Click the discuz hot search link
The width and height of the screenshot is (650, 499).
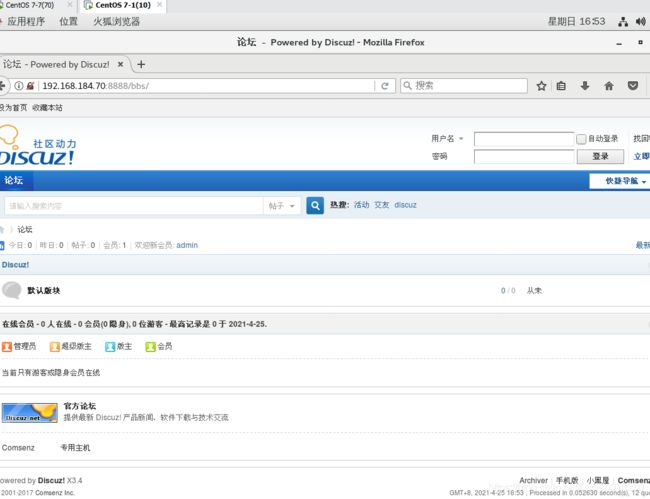point(405,205)
